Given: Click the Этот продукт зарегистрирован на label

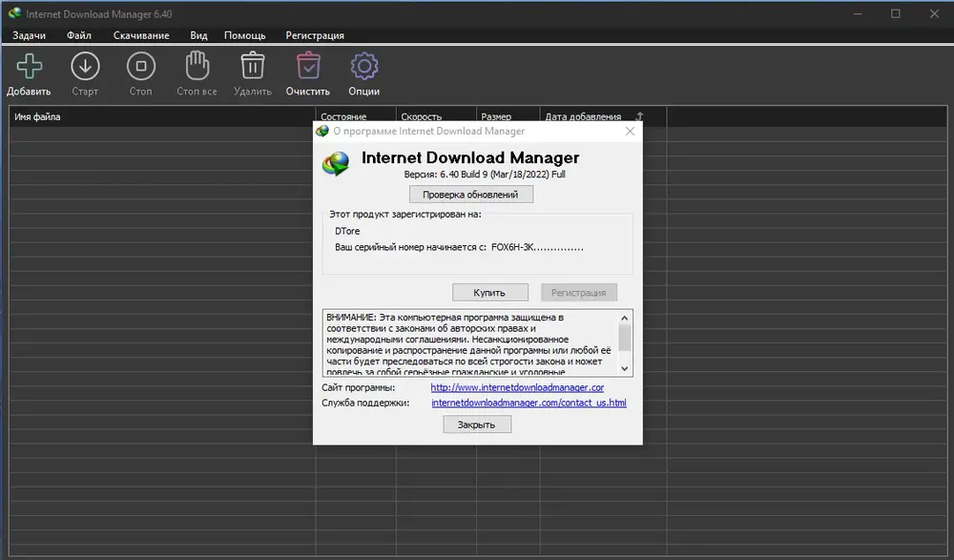Looking at the screenshot, I should pyautogui.click(x=405, y=215).
